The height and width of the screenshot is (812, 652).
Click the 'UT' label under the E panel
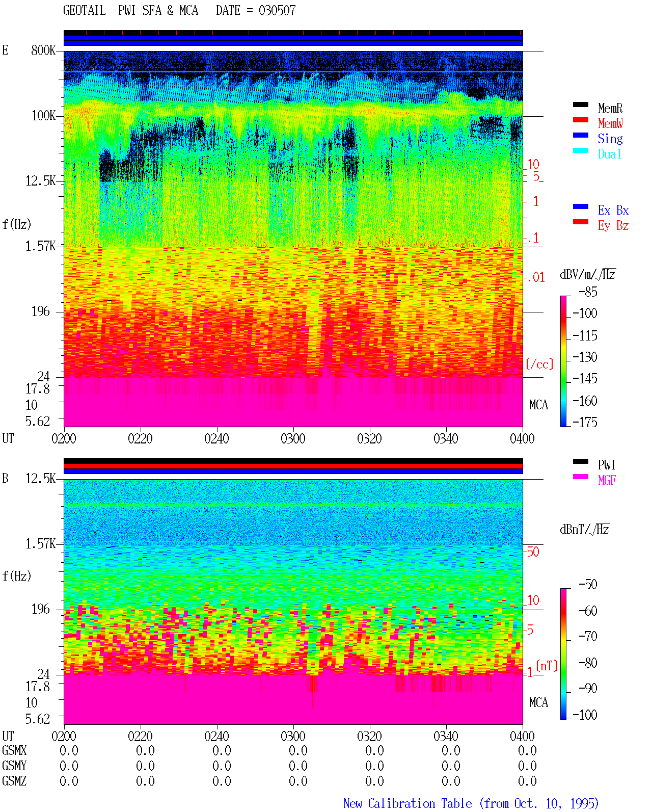click(x=8, y=438)
